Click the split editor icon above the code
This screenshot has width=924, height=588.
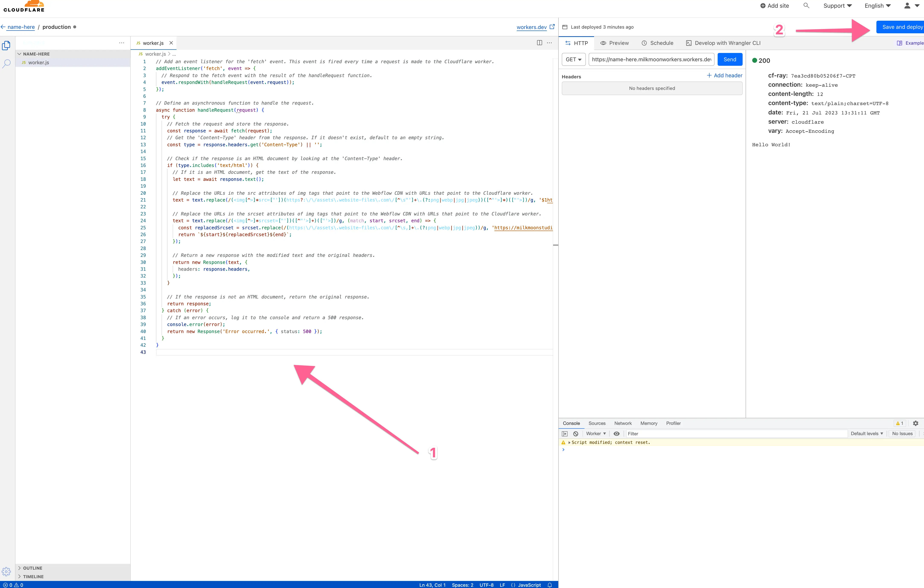(x=539, y=43)
